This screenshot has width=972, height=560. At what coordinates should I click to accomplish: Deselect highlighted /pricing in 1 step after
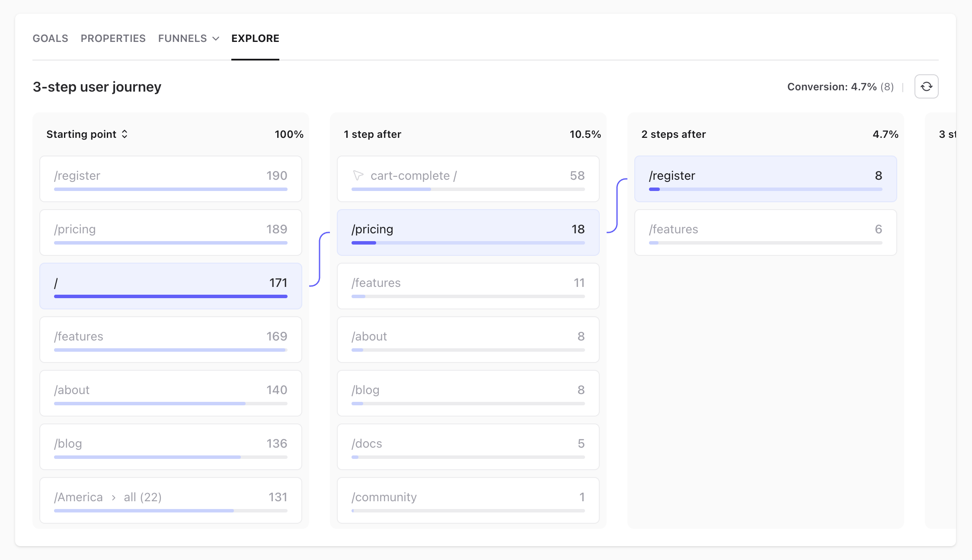[x=468, y=232]
